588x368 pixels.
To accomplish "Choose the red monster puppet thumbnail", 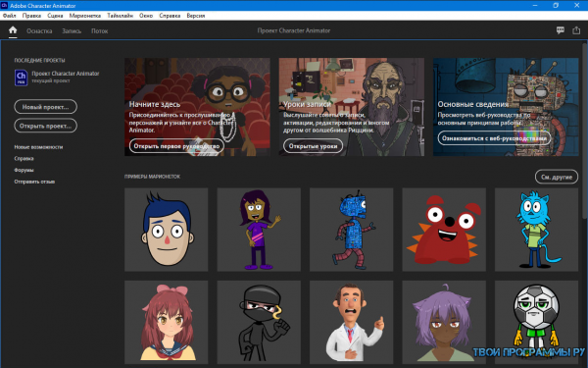I will pos(444,230).
